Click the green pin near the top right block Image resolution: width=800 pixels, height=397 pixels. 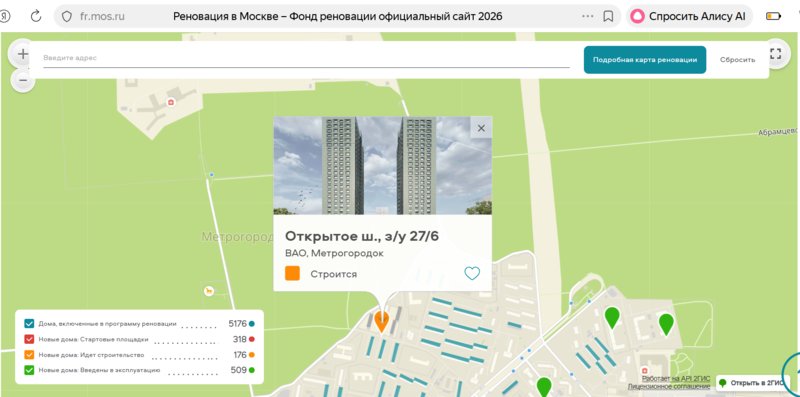tap(612, 317)
